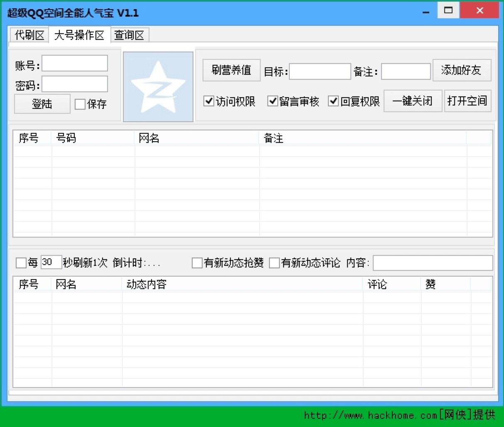Click the 登陆 button

pyautogui.click(x=42, y=104)
